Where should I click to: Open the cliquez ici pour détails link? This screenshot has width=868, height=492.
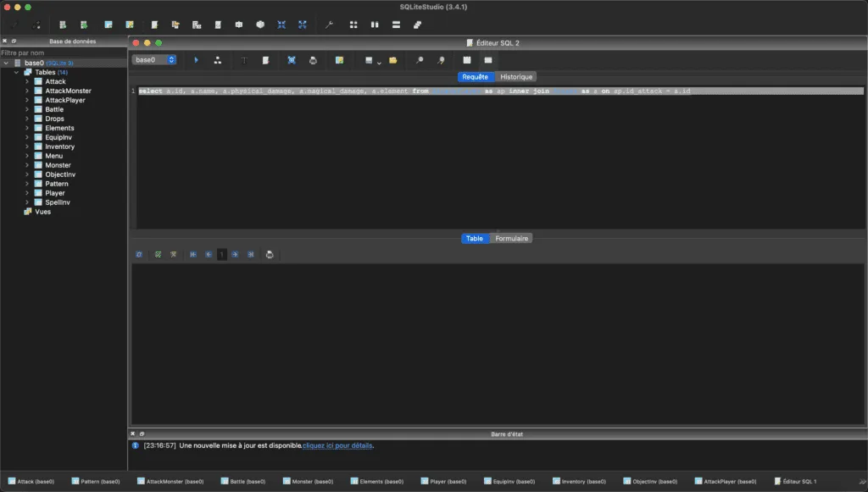pos(337,445)
